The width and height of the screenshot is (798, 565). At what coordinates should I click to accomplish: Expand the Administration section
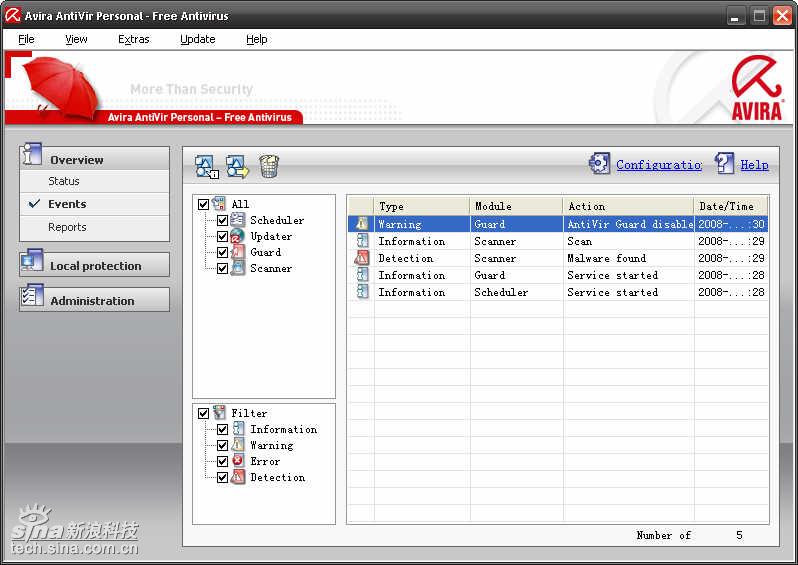[x=92, y=301]
